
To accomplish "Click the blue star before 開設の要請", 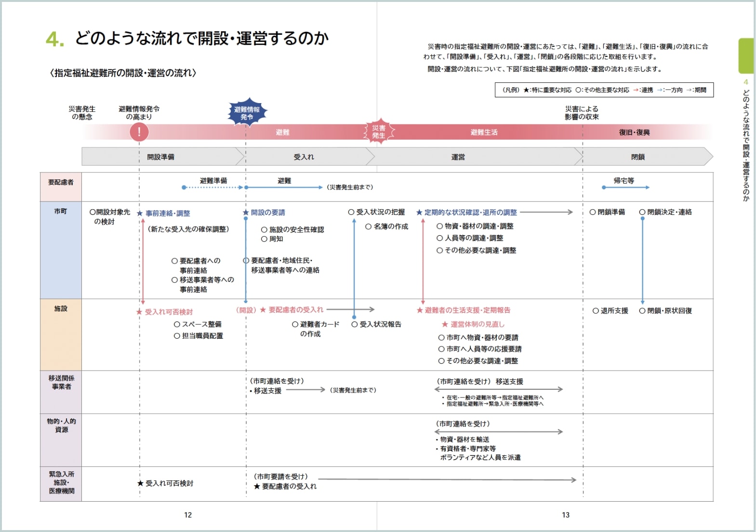I will 246,213.
